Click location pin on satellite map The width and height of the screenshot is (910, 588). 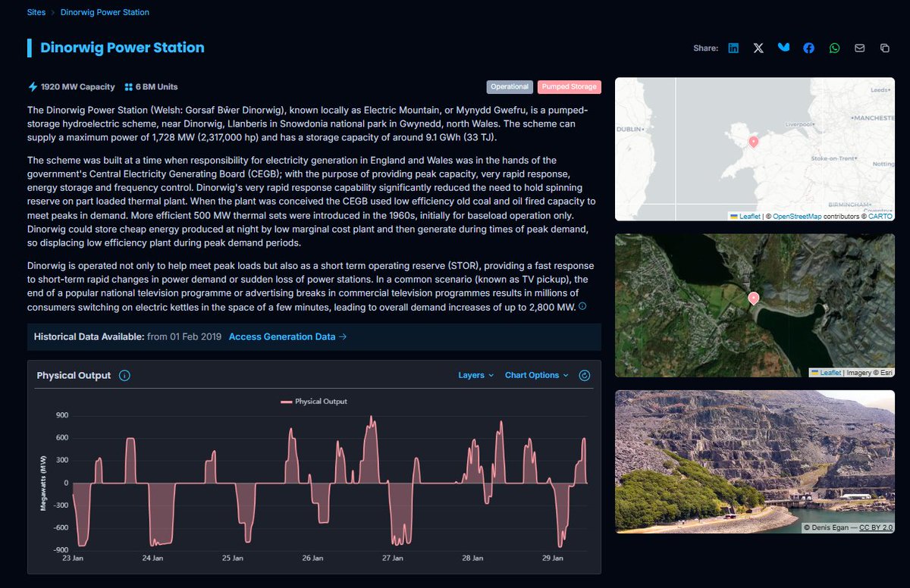753,299
